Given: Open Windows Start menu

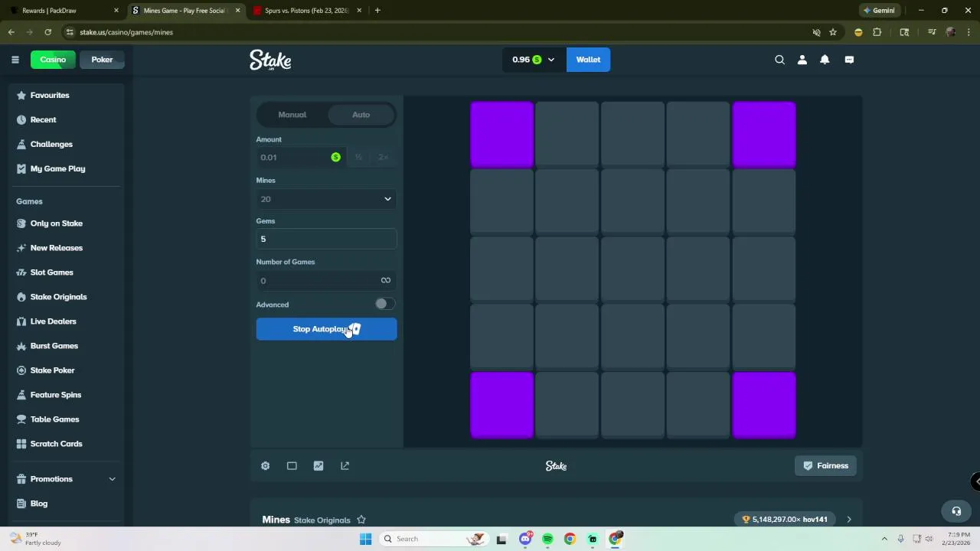Looking at the screenshot, I should point(365,539).
